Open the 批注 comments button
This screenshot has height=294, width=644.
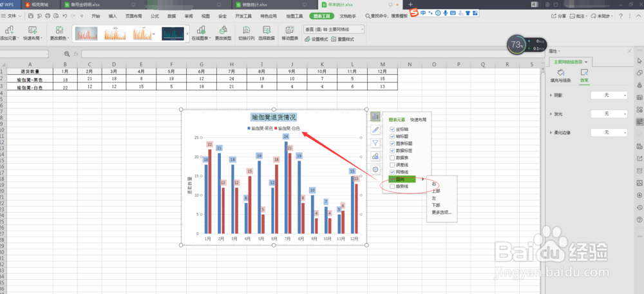[x=578, y=16]
